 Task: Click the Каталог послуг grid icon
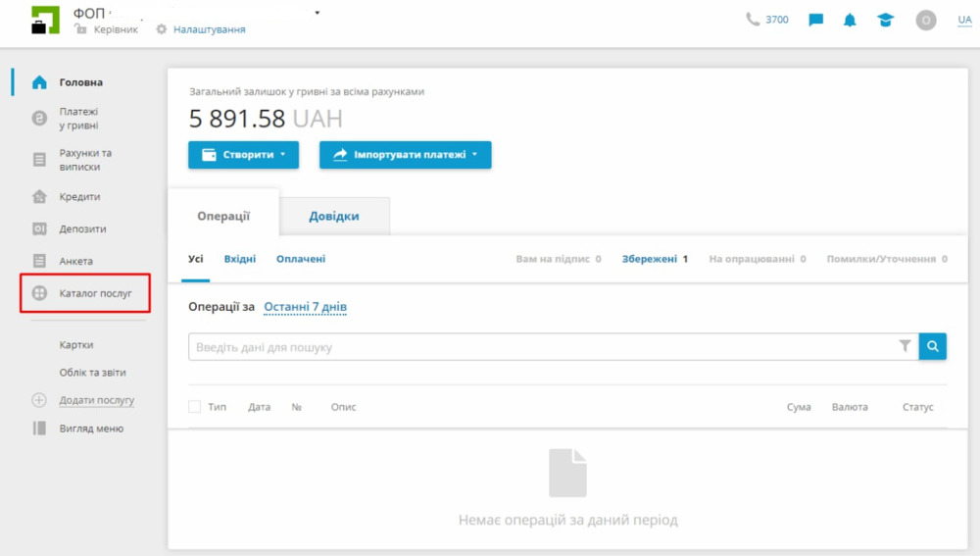click(x=39, y=293)
